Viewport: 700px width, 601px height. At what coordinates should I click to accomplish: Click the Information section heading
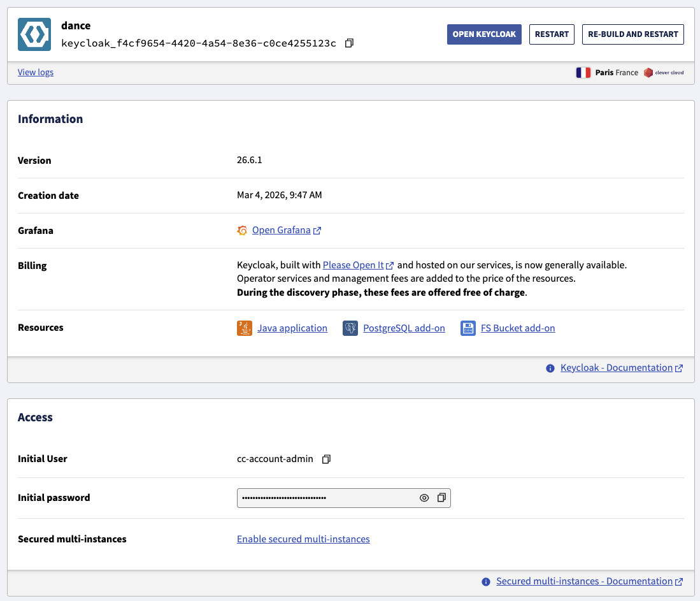[x=50, y=119]
